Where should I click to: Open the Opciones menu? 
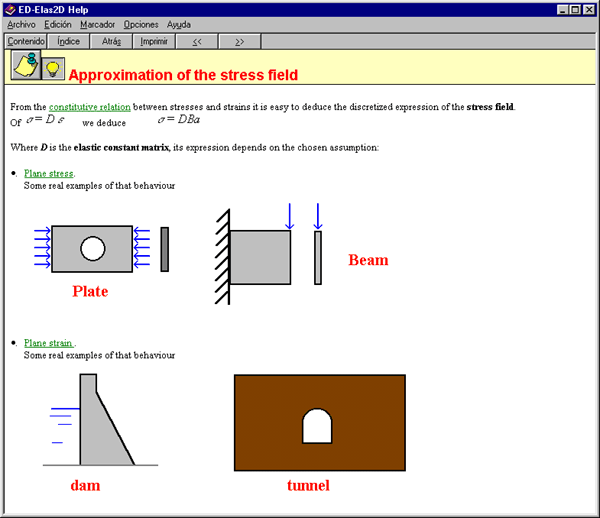click(x=141, y=24)
